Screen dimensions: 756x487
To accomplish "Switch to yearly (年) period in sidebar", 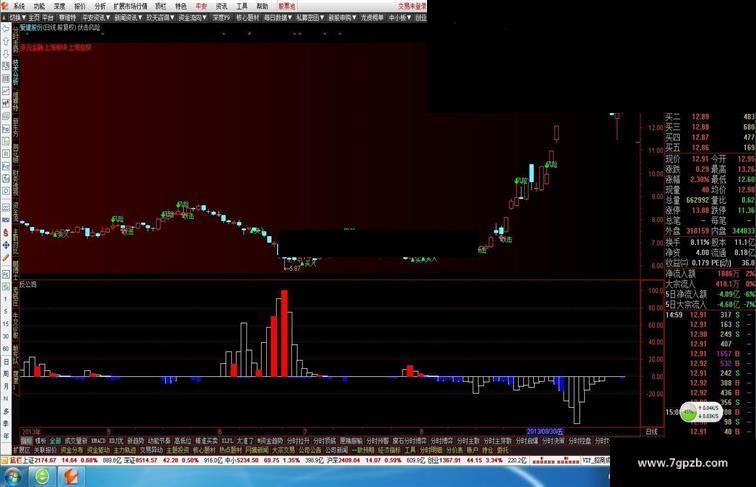I will pyautogui.click(x=6, y=436).
